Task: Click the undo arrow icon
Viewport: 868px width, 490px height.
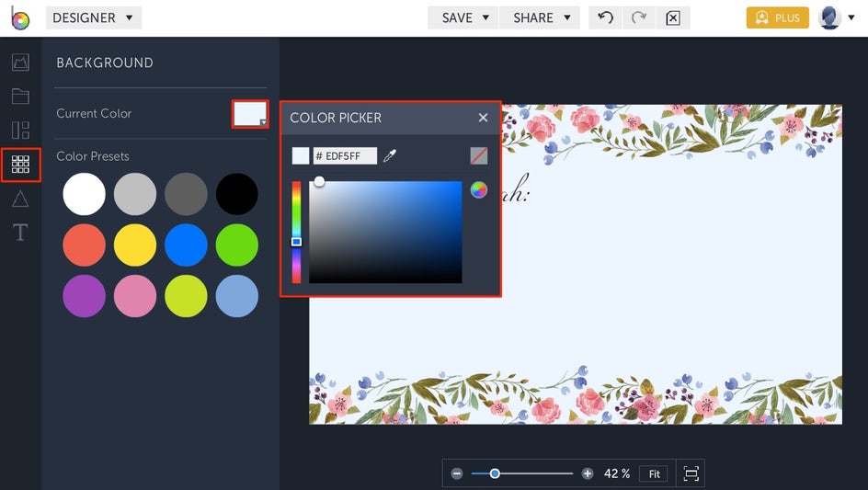Action: [x=606, y=17]
